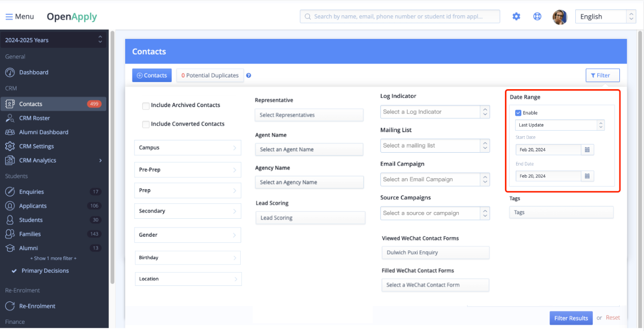Expand the Gender filter

(187, 235)
